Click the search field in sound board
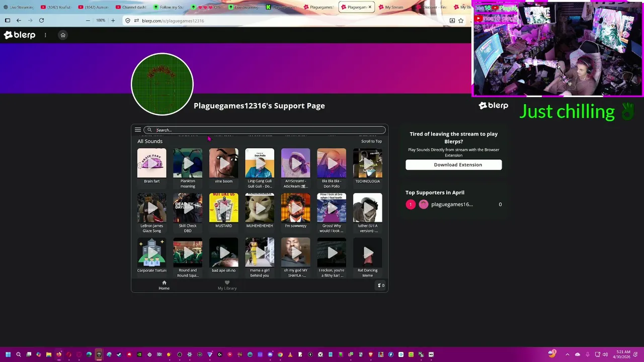Viewport: 644px width, 362px height. [265, 130]
